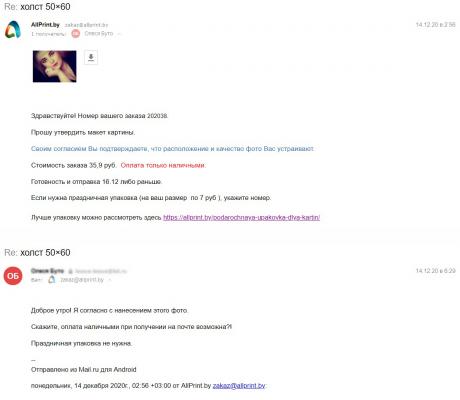
Task: Click the red ОБ sender avatar
Action: (13, 276)
